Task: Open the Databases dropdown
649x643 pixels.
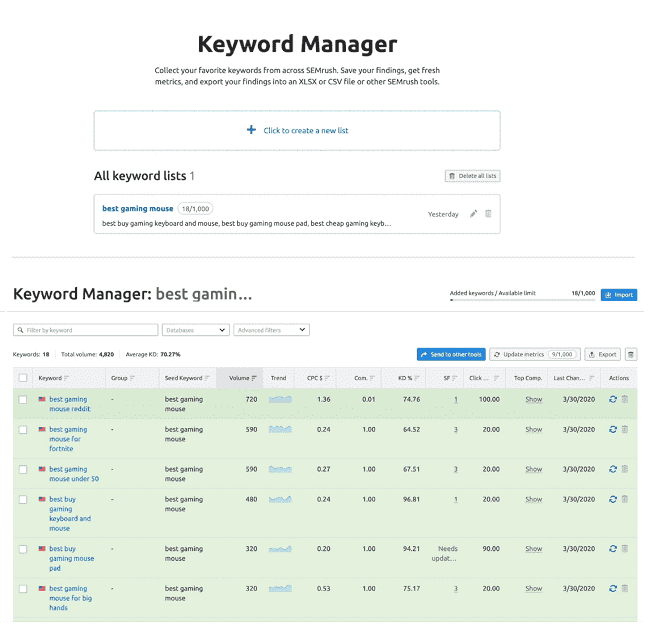Action: point(196,330)
